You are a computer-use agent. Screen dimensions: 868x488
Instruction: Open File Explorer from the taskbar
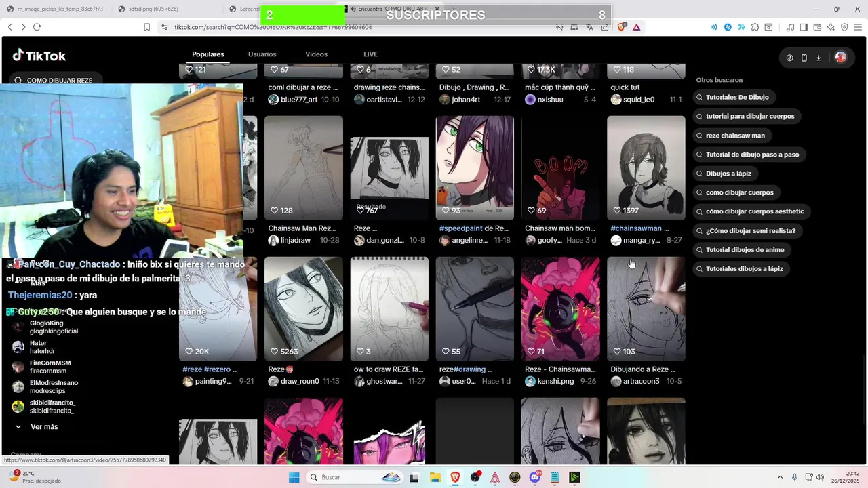pos(435,477)
